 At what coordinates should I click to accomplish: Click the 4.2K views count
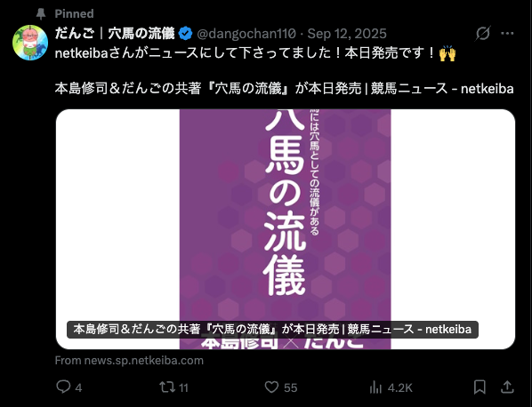pyautogui.click(x=400, y=387)
